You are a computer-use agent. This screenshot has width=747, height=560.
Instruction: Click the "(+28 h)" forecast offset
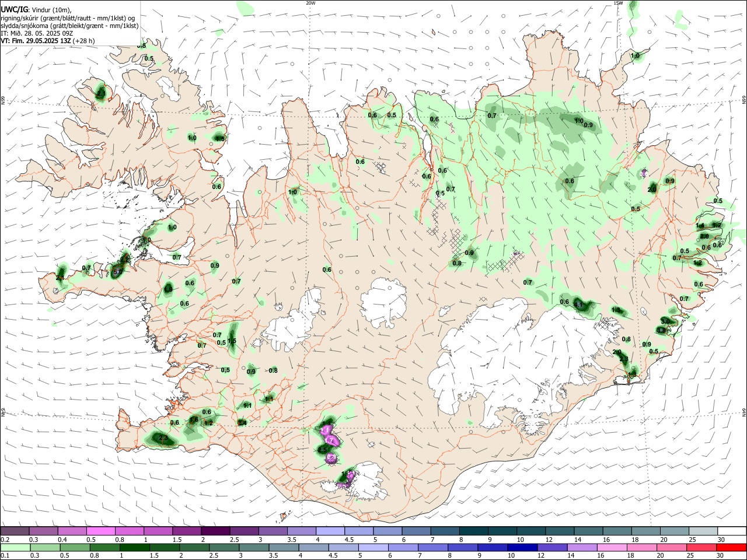point(84,41)
